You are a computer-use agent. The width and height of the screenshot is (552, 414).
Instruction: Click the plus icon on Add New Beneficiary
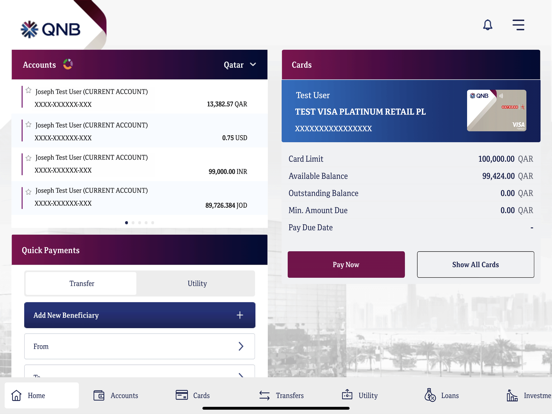click(x=240, y=315)
